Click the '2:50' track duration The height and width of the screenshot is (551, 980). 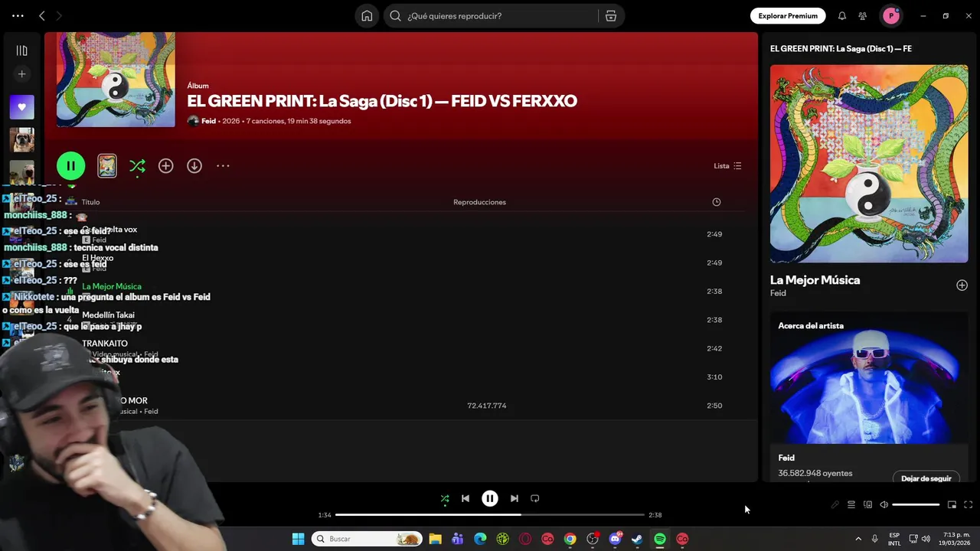click(x=714, y=406)
